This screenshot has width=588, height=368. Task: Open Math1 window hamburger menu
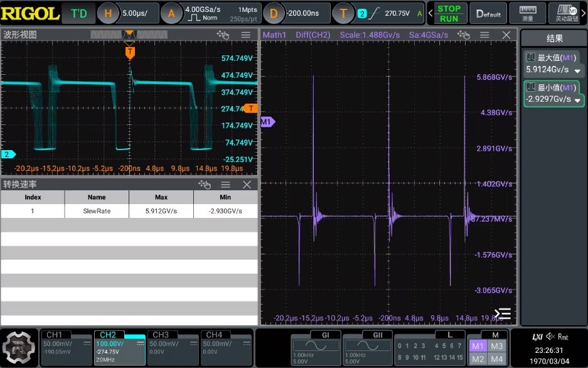tap(484, 35)
